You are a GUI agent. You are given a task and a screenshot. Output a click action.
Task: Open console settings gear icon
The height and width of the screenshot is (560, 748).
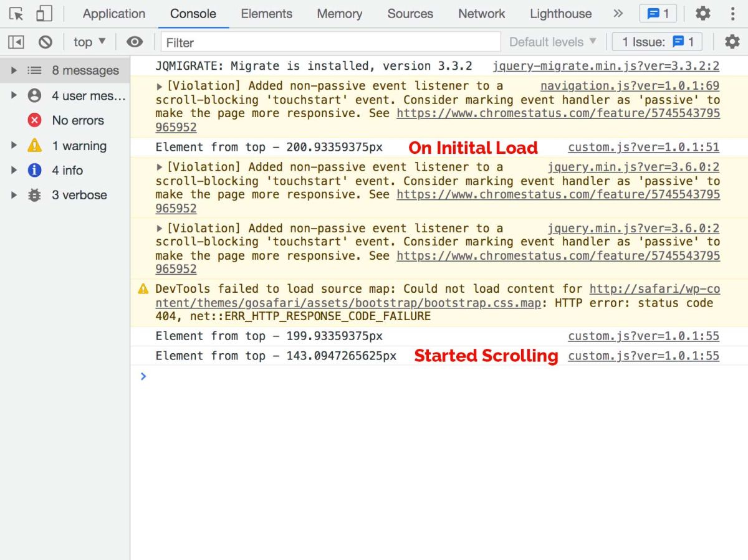coord(732,42)
